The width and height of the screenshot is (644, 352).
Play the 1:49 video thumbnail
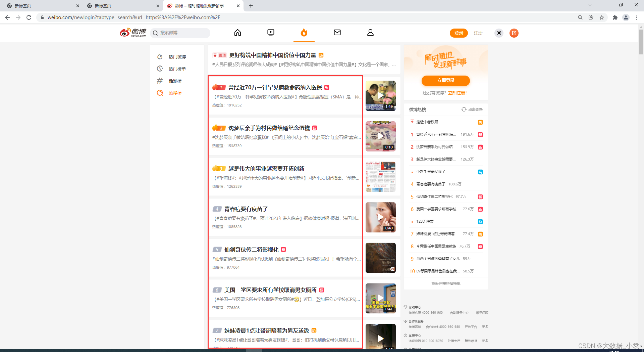[x=381, y=96]
